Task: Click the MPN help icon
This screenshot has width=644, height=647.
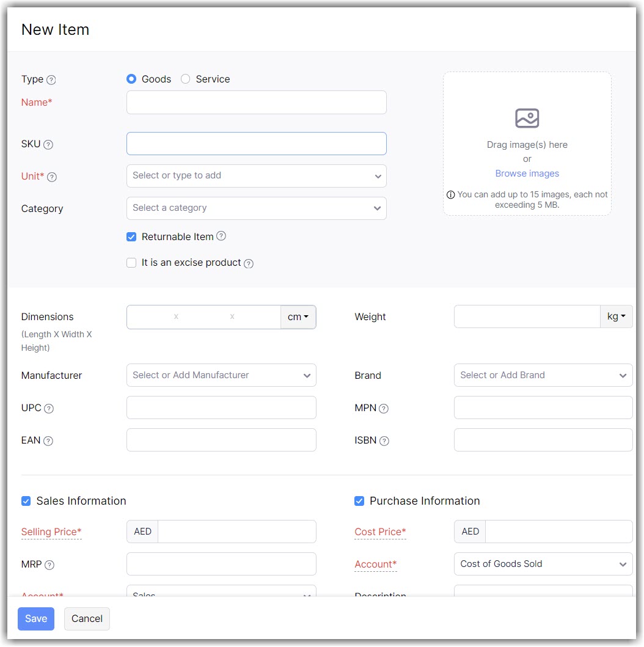Action: click(x=384, y=409)
